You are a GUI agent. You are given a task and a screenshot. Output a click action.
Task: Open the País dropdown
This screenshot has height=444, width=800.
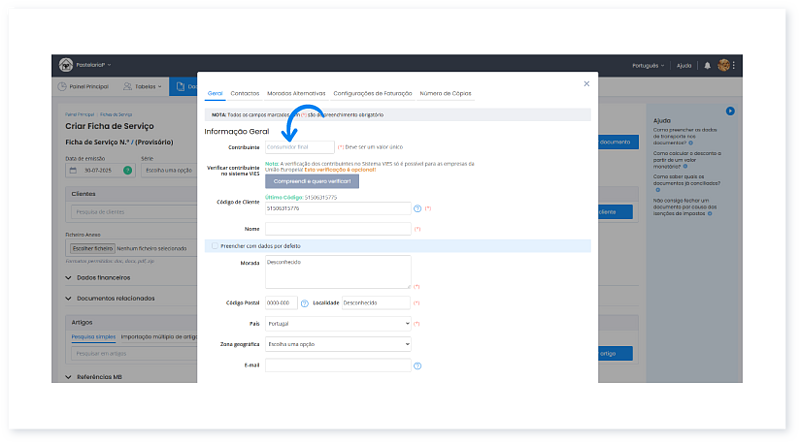pos(338,324)
